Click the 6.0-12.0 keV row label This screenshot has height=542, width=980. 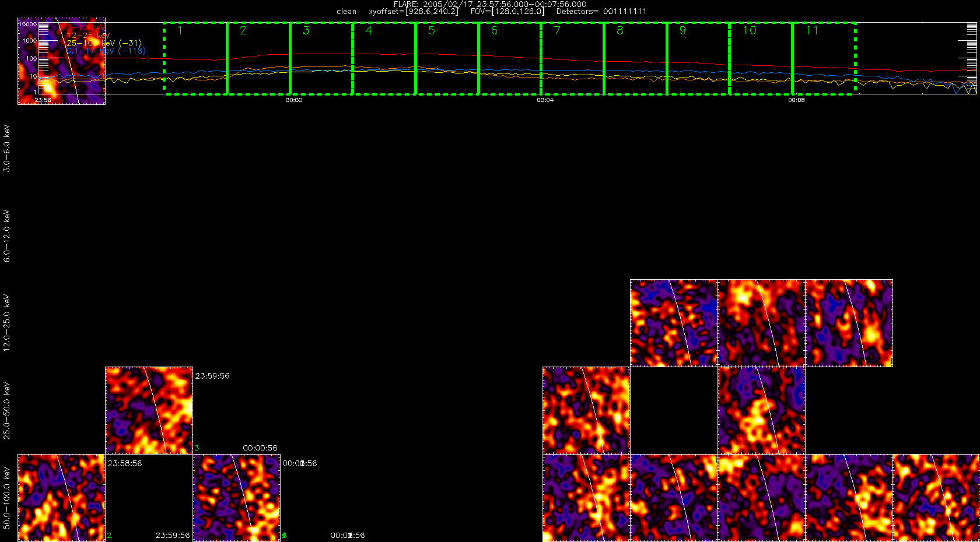coord(7,235)
